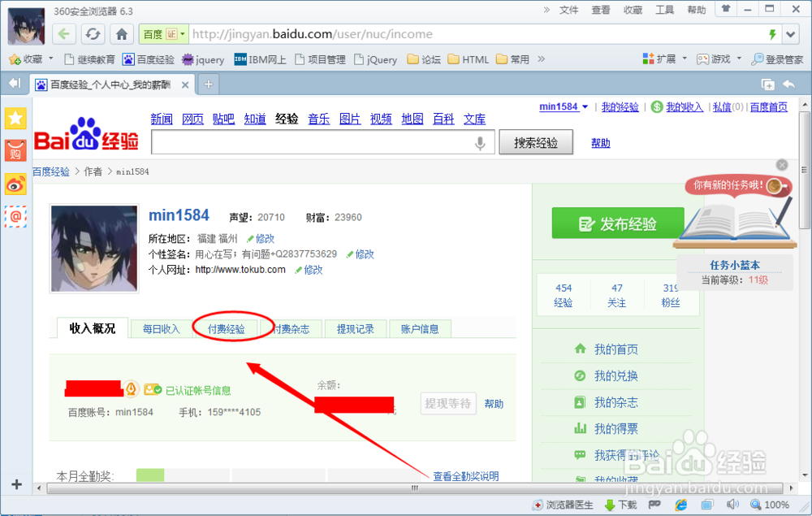Screen dimensions: 812x516
Task: Click the green 发布经验 button
Action: (618, 223)
